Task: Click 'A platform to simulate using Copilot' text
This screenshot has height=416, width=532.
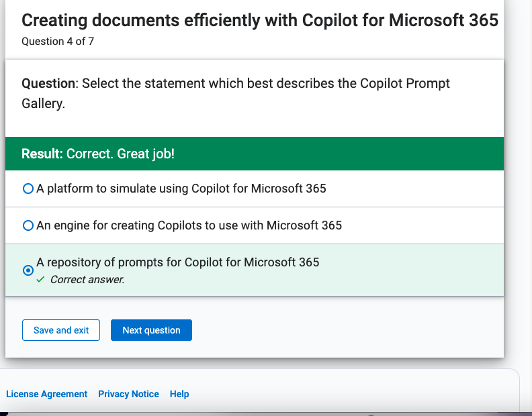Action: [x=181, y=189]
